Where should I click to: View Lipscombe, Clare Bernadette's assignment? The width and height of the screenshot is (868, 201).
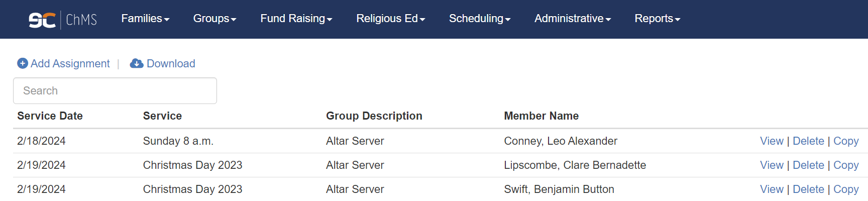[772, 165]
